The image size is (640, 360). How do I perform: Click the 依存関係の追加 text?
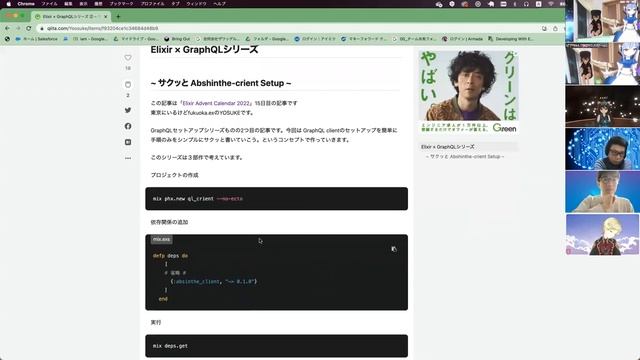tap(169, 222)
